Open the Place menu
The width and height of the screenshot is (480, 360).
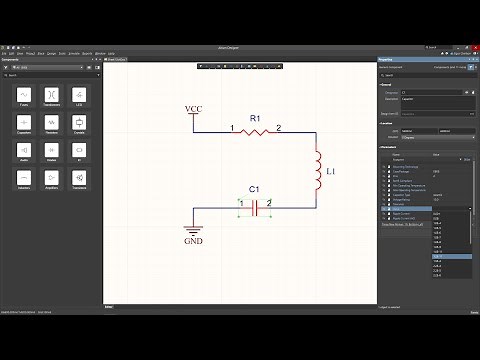click(x=41, y=53)
